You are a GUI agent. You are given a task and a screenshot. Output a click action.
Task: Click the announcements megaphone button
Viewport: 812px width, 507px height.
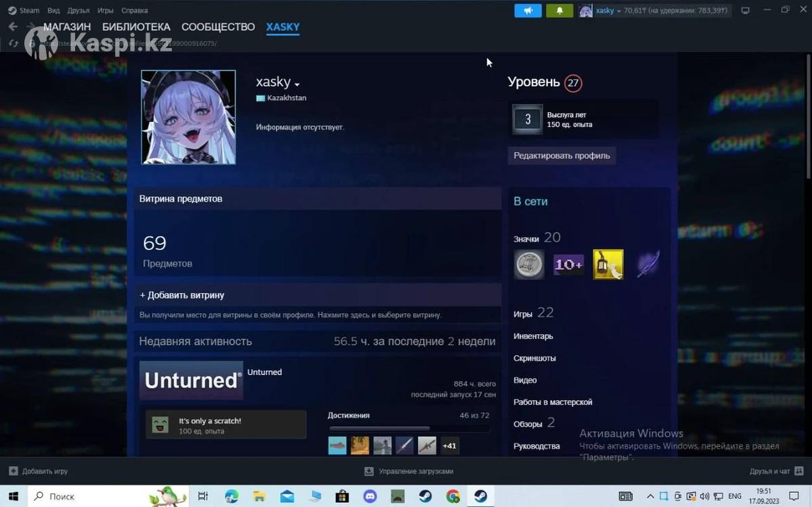[528, 11]
